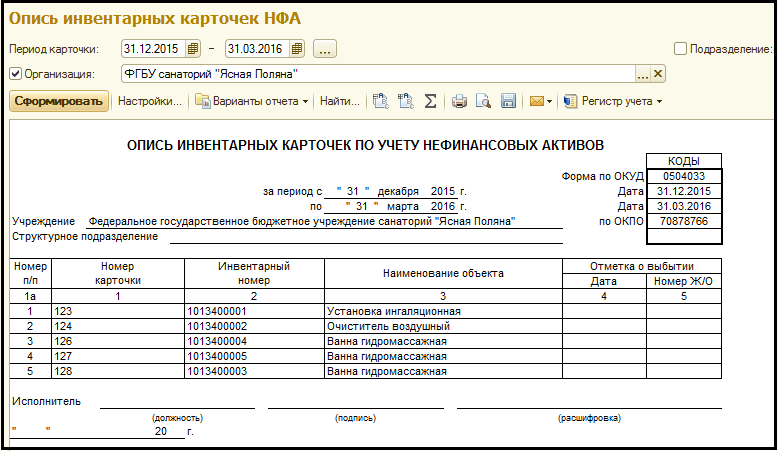777x451 pixels.
Task: Click the 'Исполнитель' label
Action: (x=46, y=401)
